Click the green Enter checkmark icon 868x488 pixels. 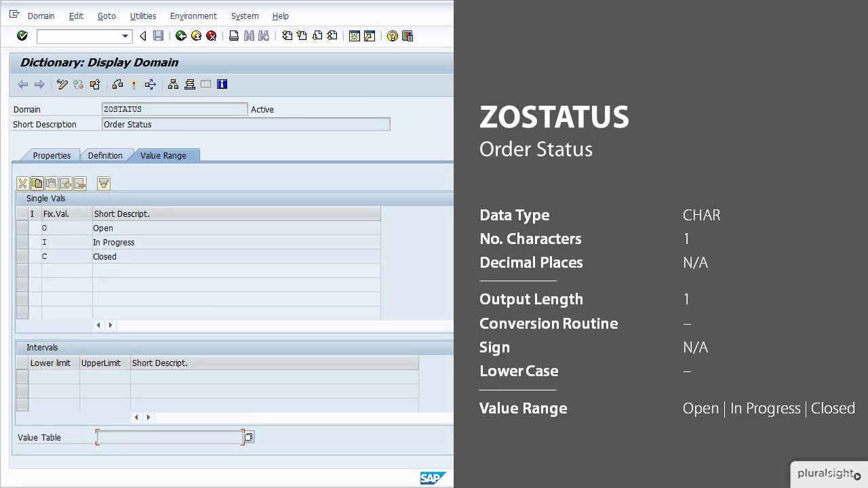click(x=22, y=36)
